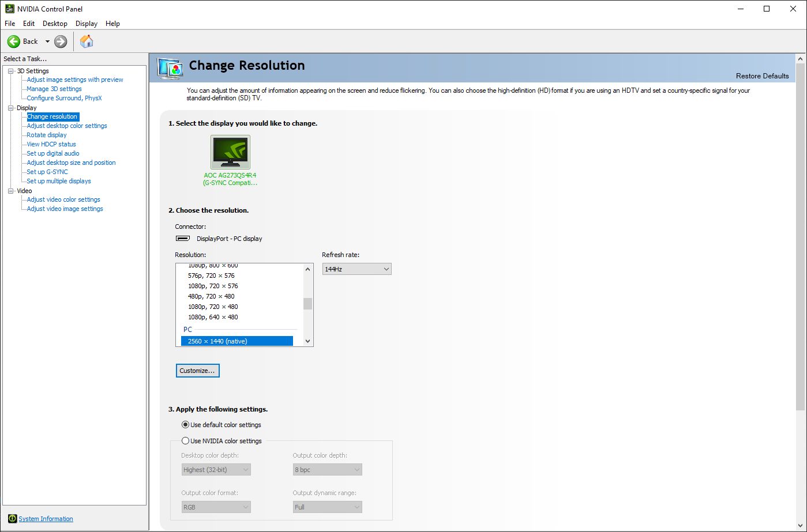The image size is (807, 532).
Task: Click main panel scroll up arrow
Action: [x=801, y=59]
